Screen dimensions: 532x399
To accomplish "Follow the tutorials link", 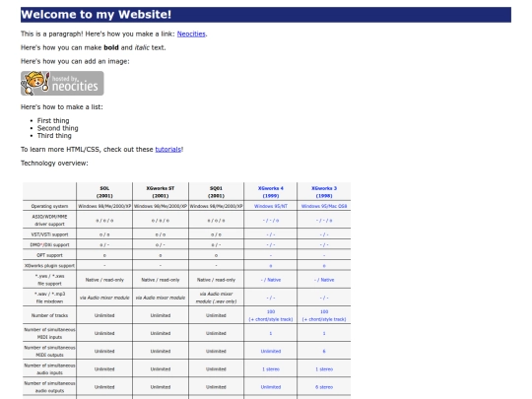I will click(167, 150).
